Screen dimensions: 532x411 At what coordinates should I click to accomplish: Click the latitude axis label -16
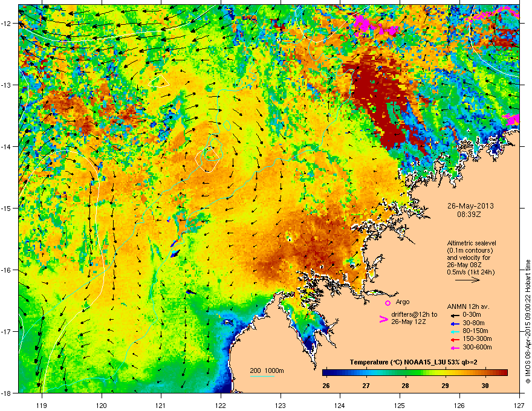point(7,270)
